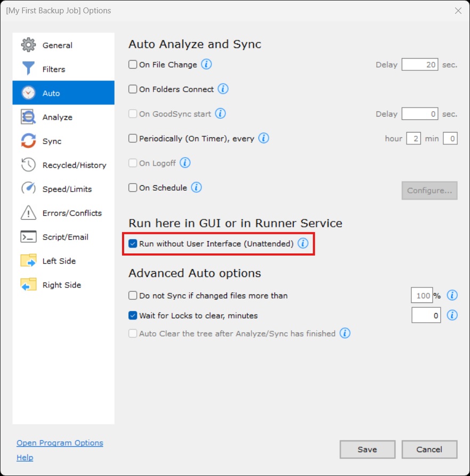Switch to the Sync tab
The image size is (470, 476).
[x=63, y=141]
